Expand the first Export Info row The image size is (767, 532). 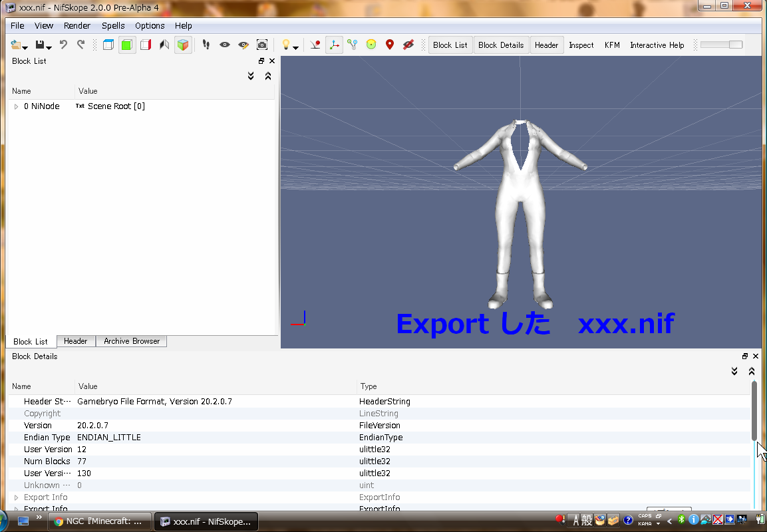pos(16,497)
